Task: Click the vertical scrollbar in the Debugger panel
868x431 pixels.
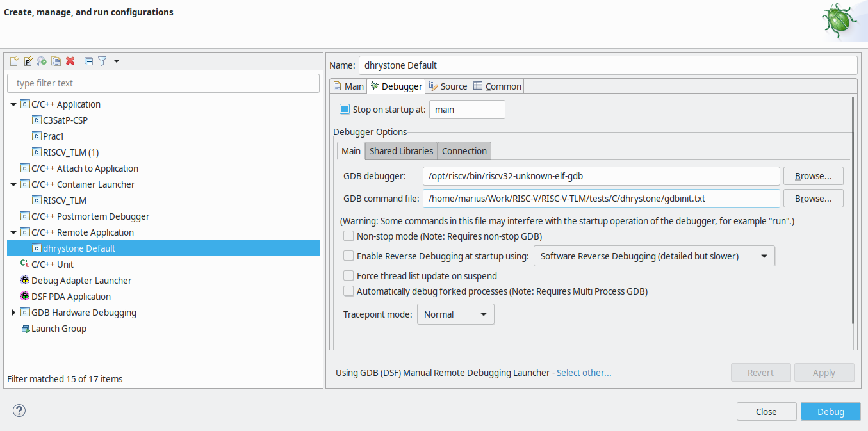Action: (x=853, y=210)
